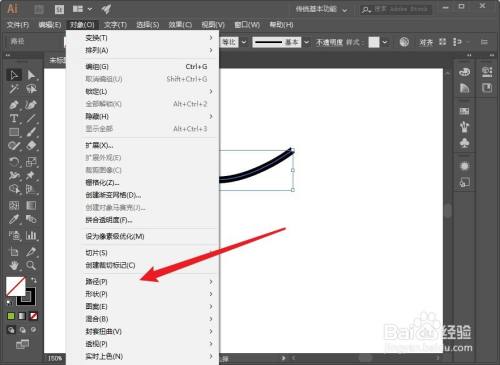Image resolution: width=500 pixels, height=365 pixels.
Task: Swap fill and stroke colors arrow
Action: [x=34, y=280]
